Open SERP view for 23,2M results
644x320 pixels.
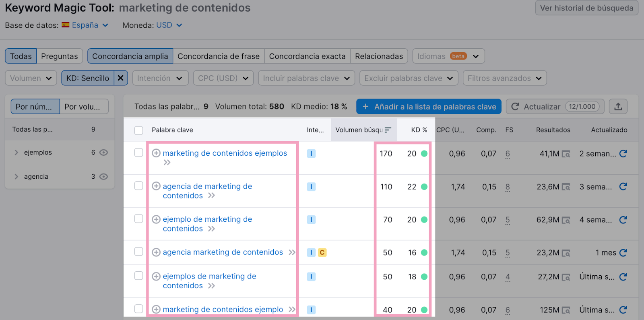pyautogui.click(x=566, y=253)
